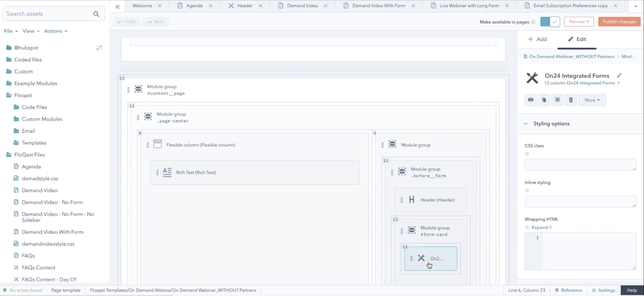
Task: Open Settings in the status bar
Action: tap(604, 290)
